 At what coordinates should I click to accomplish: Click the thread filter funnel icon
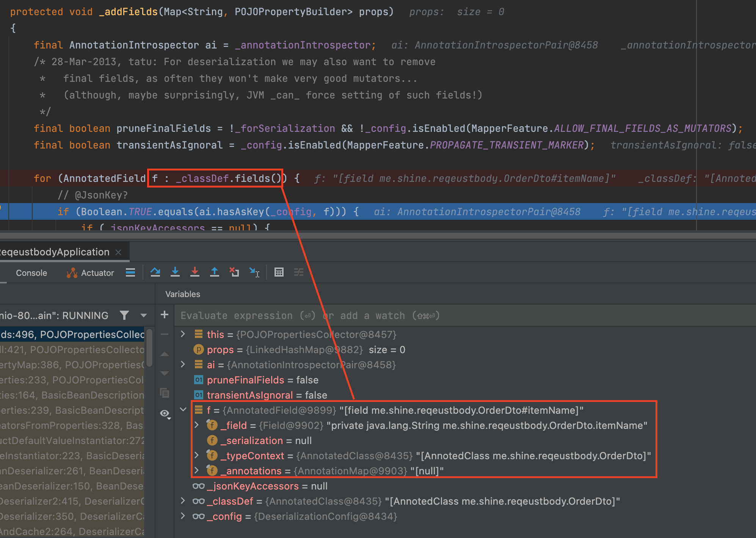point(124,315)
